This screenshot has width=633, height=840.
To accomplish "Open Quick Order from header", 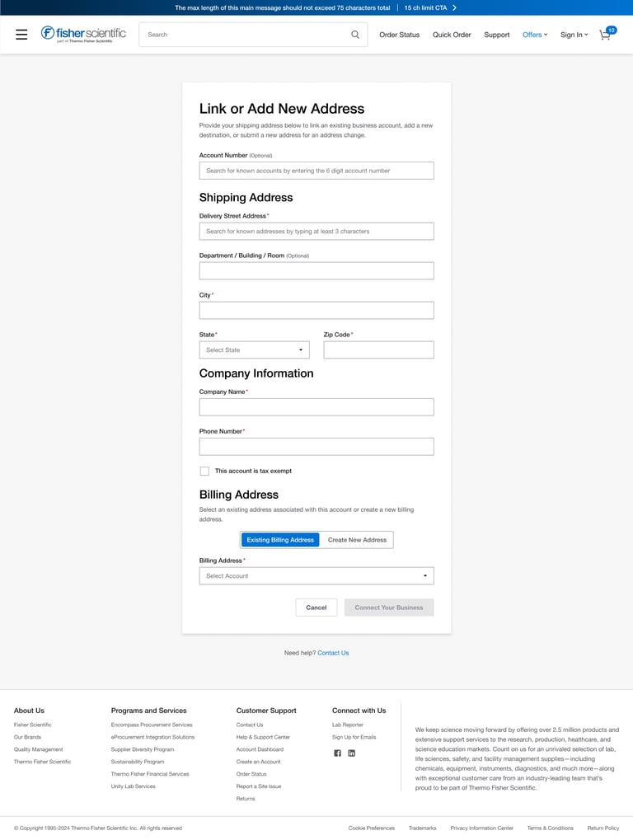I will (x=452, y=35).
